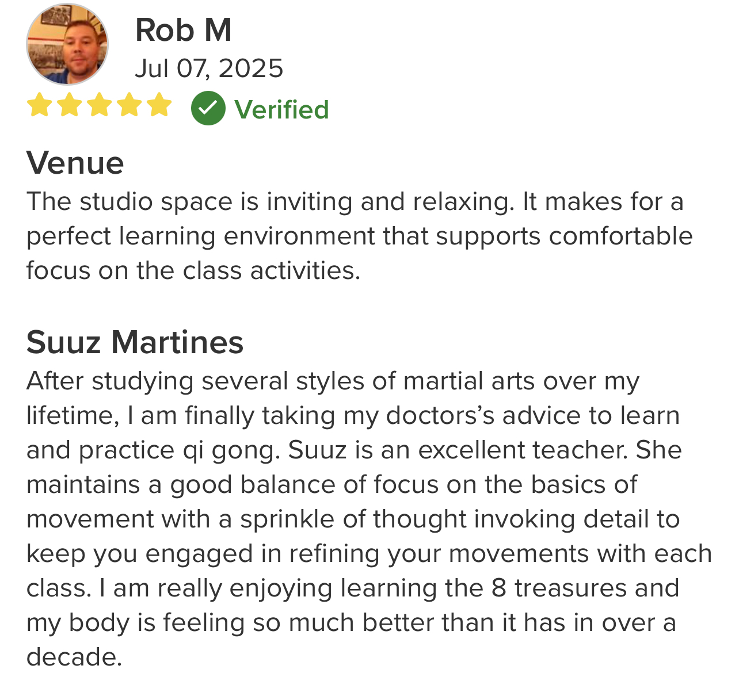The height and width of the screenshot is (700, 739).
Task: Select the third rating star
Action: point(99,105)
